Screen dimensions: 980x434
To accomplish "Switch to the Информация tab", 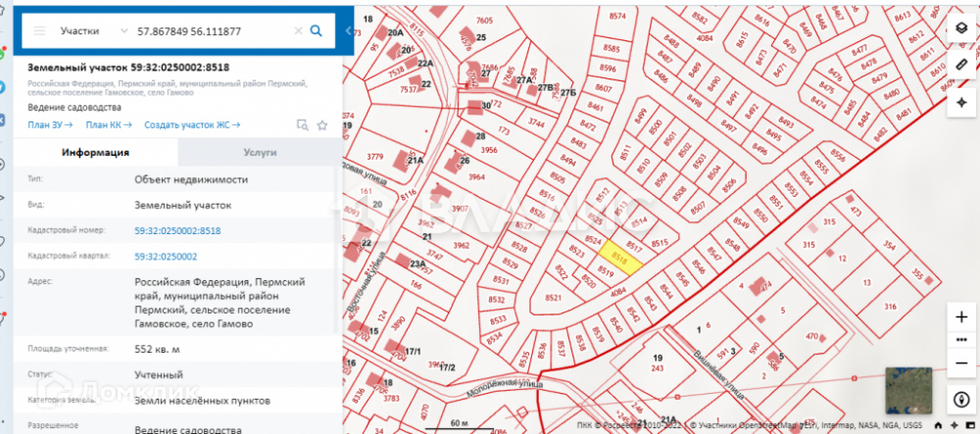I will 96,153.
